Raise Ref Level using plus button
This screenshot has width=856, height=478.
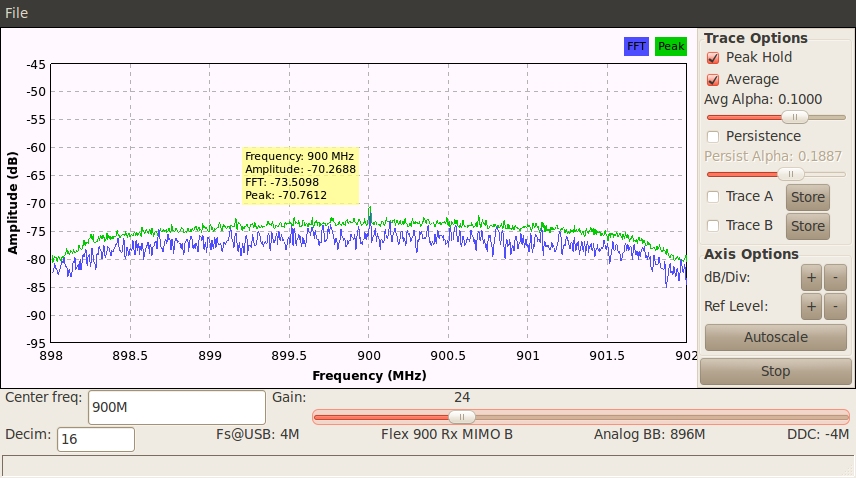pos(811,307)
